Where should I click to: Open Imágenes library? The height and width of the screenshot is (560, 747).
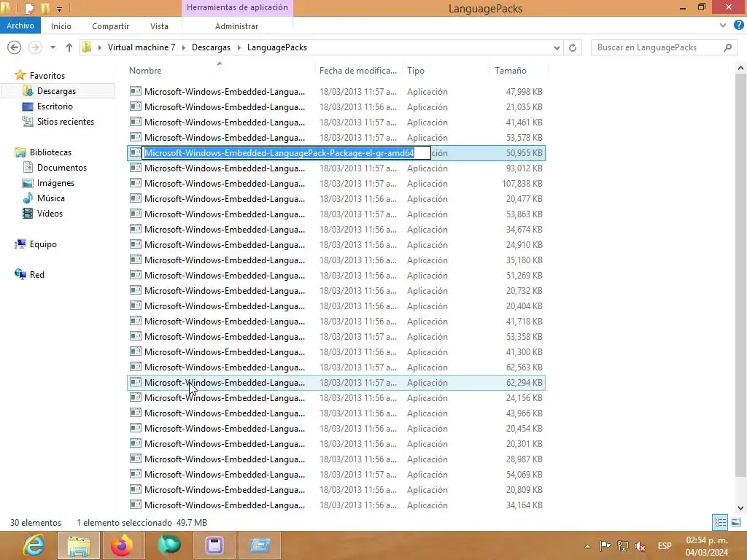coord(55,183)
